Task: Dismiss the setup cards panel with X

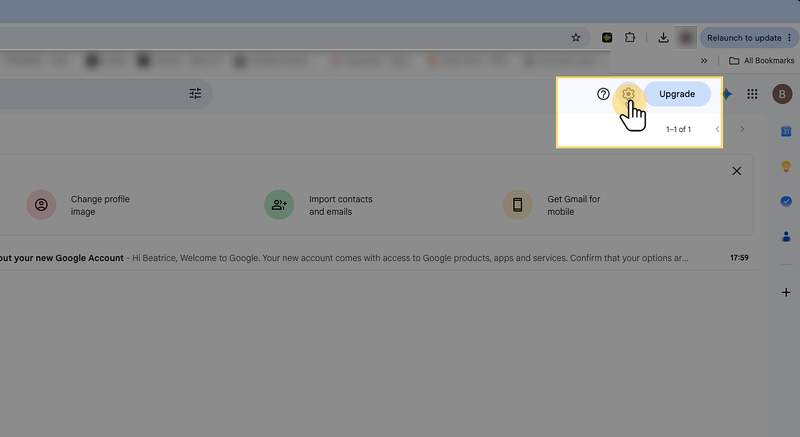Action: [x=737, y=171]
